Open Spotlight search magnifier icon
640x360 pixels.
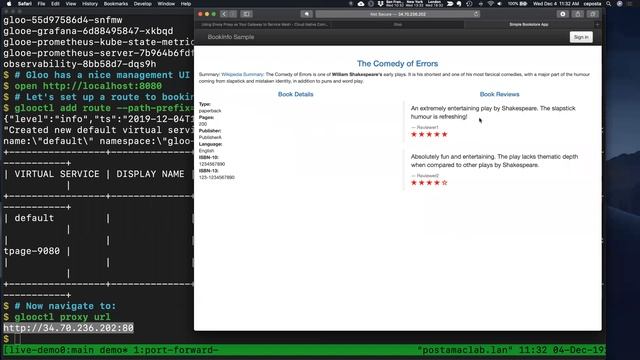coord(609,4)
